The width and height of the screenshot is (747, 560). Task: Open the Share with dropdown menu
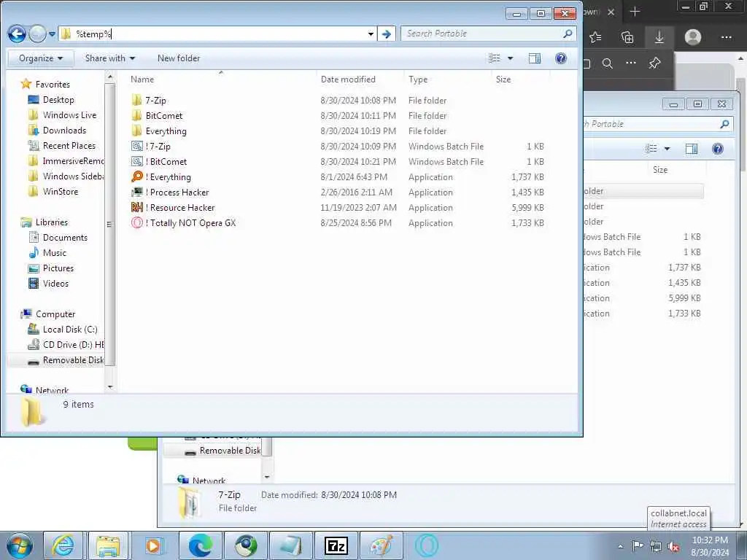point(110,58)
